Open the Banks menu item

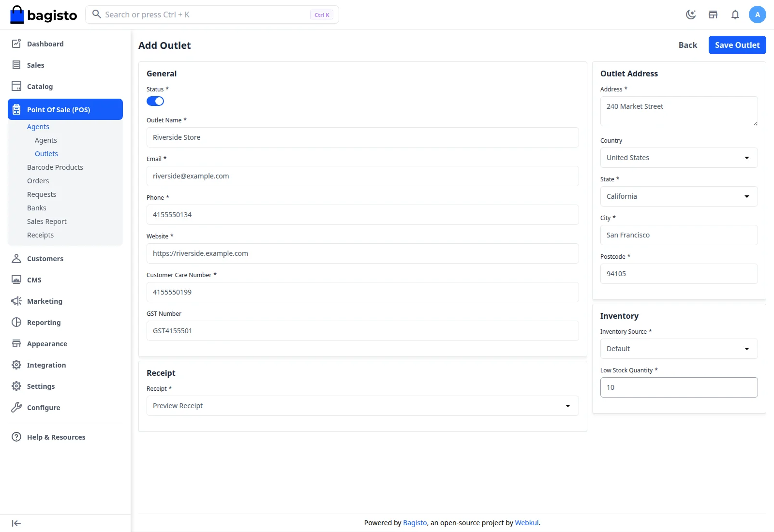(37, 208)
